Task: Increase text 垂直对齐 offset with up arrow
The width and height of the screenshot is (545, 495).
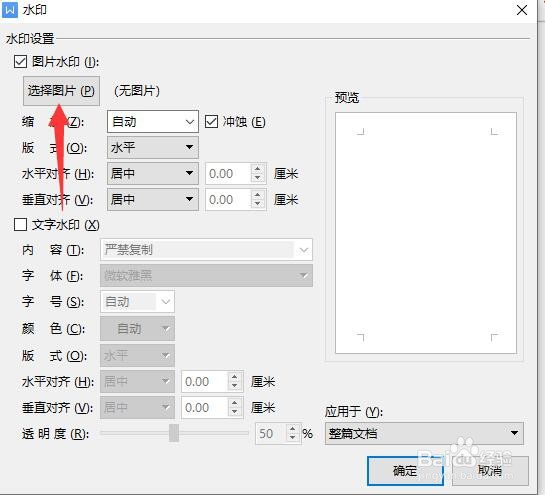Action: (x=235, y=403)
